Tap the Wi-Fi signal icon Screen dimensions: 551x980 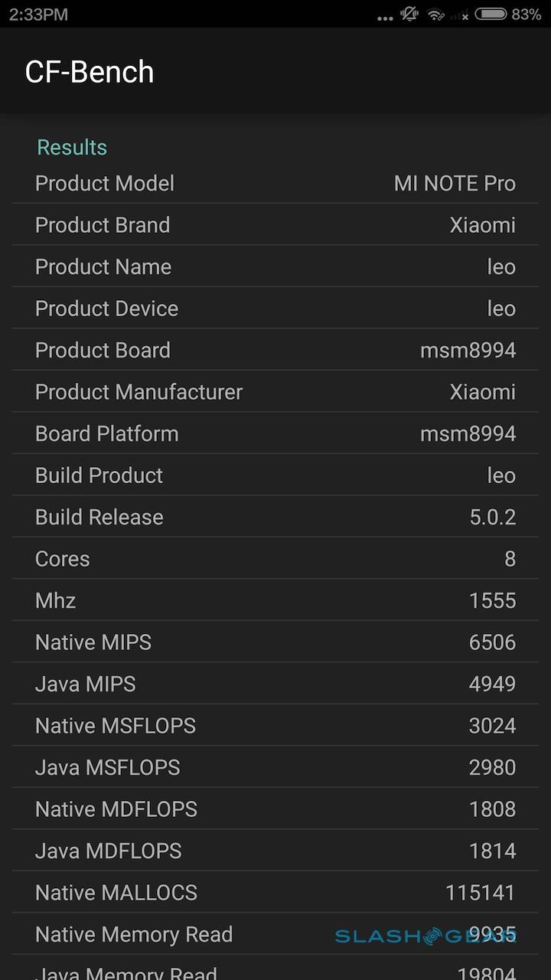(x=436, y=15)
